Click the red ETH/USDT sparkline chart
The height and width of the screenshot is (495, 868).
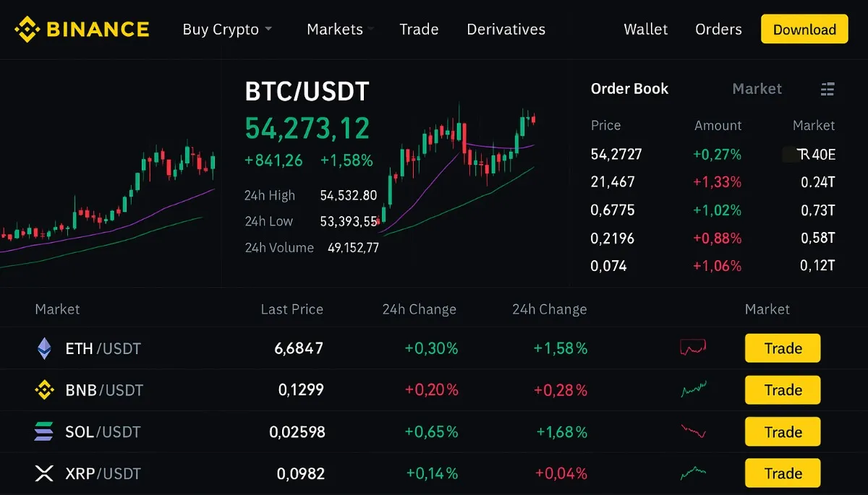tap(693, 348)
